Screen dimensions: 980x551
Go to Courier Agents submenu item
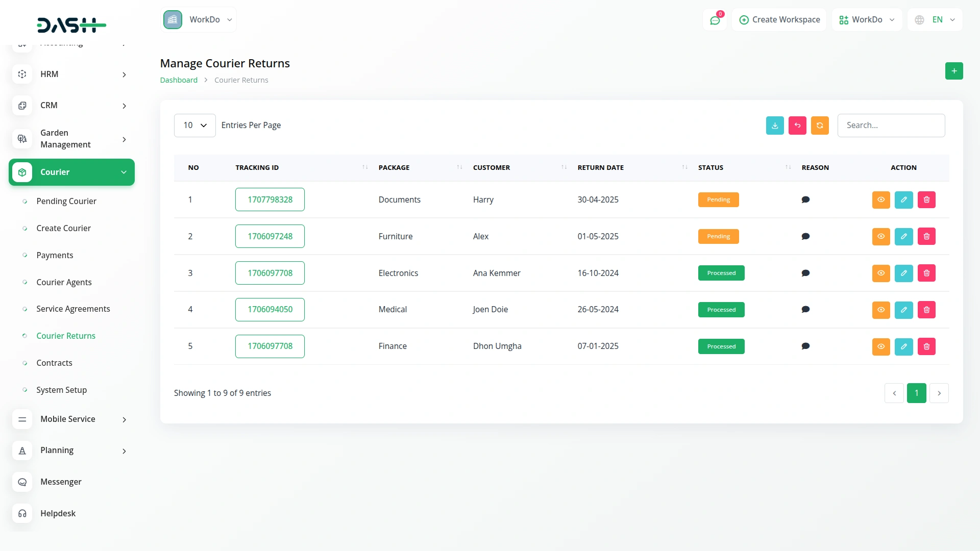coord(64,282)
